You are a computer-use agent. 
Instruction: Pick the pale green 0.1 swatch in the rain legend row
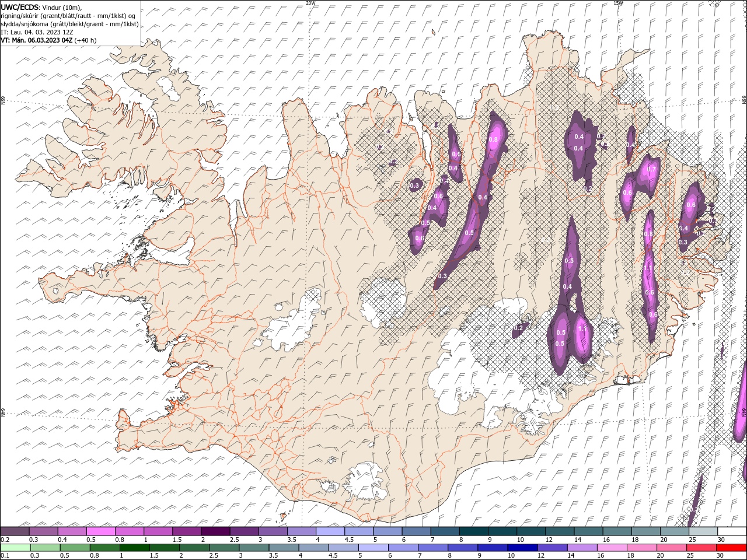pos(15,548)
